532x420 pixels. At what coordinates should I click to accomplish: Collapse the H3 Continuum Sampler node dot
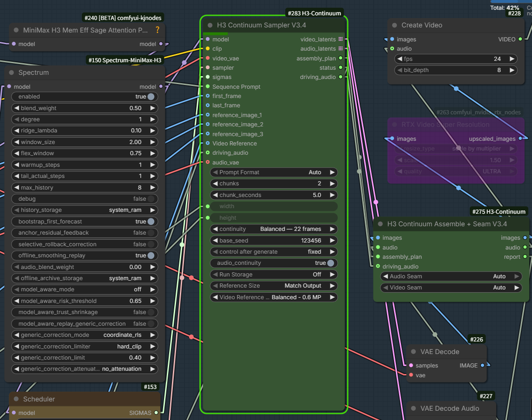point(210,25)
